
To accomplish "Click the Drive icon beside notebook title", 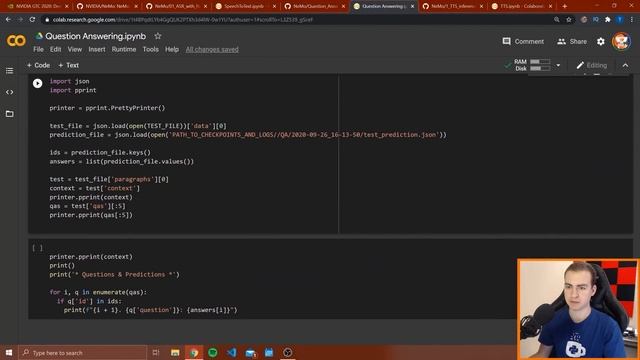I will 39,36.
